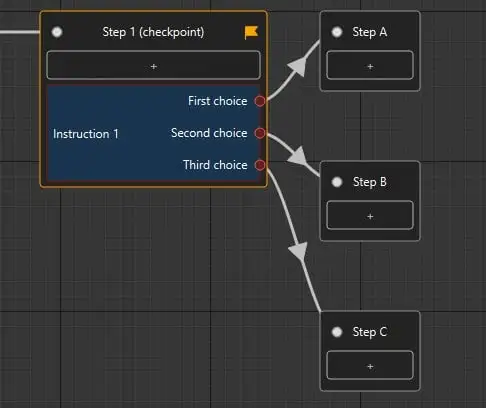Add an instruction to Step C
The height and width of the screenshot is (408, 486).
tap(370, 365)
